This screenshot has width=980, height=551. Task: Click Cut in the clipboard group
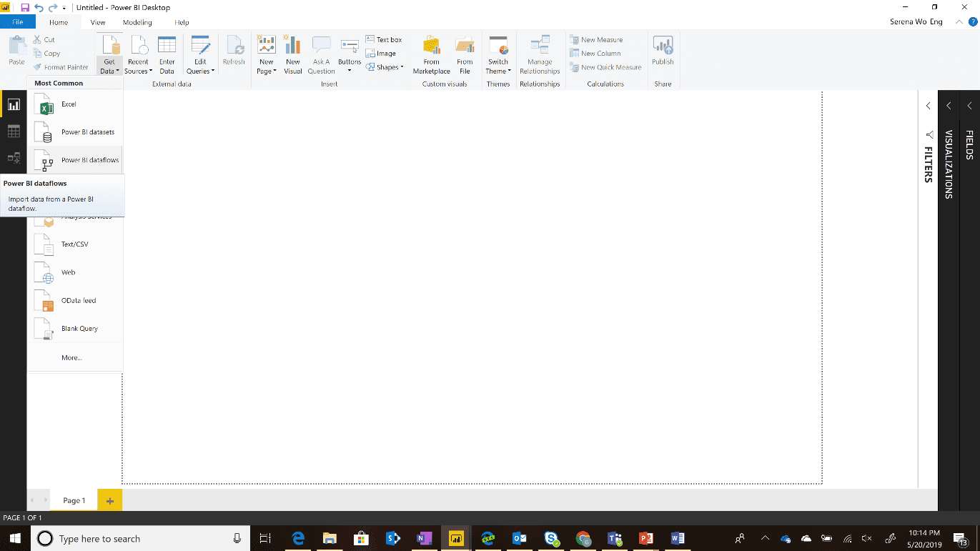[44, 40]
